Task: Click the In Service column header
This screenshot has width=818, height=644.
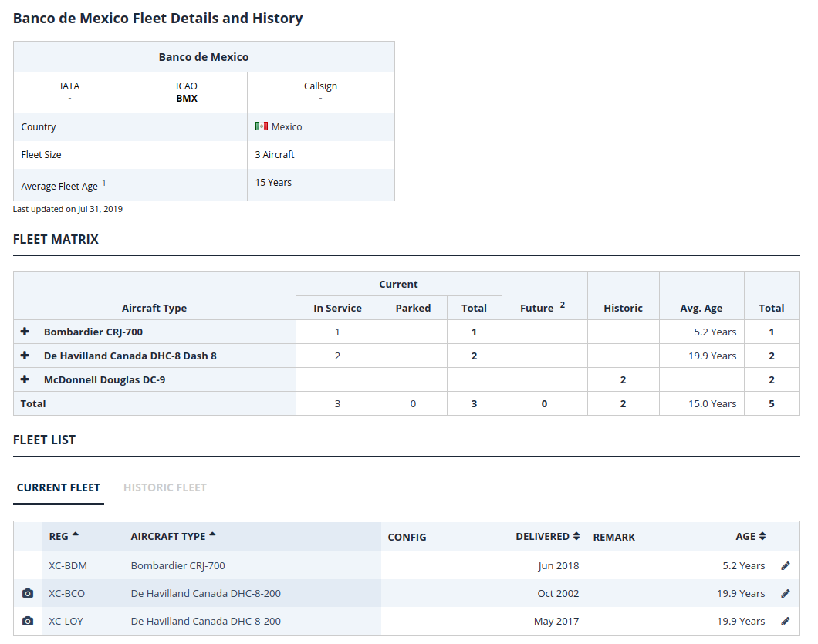Action: (337, 308)
